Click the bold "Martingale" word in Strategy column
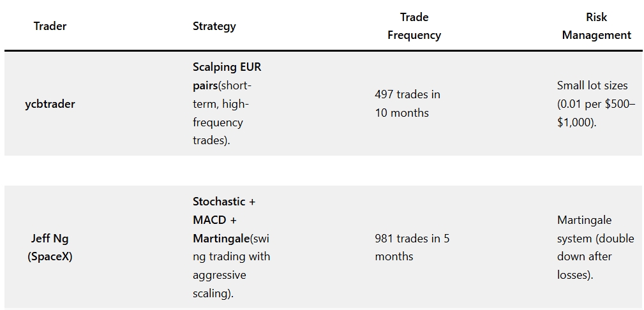 (x=221, y=239)
